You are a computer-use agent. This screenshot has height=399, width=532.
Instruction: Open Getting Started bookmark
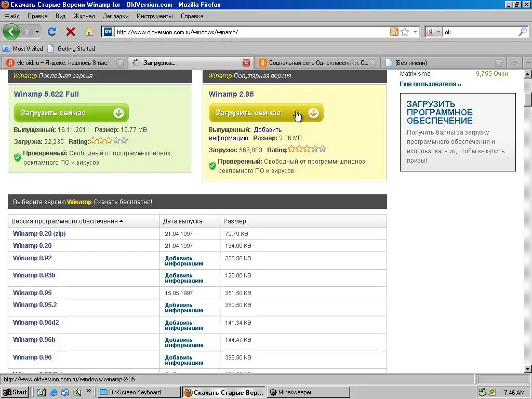click(x=71, y=48)
